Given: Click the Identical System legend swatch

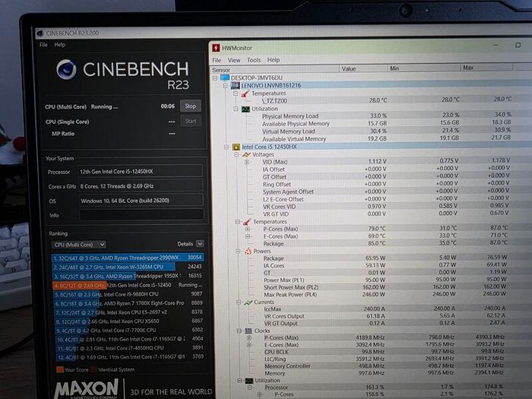Looking at the screenshot, I should tap(93, 369).
